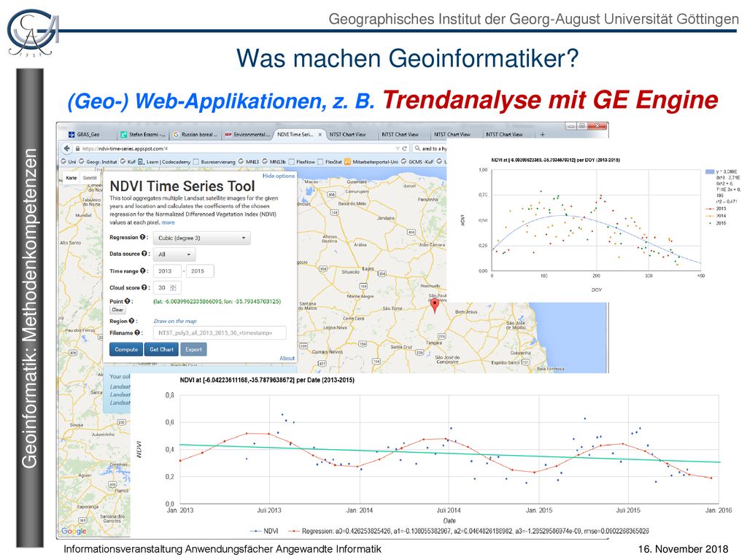Click the browser search field
Image resolution: width=747 pixels, height=560 pixels.
pyautogui.click(x=429, y=149)
